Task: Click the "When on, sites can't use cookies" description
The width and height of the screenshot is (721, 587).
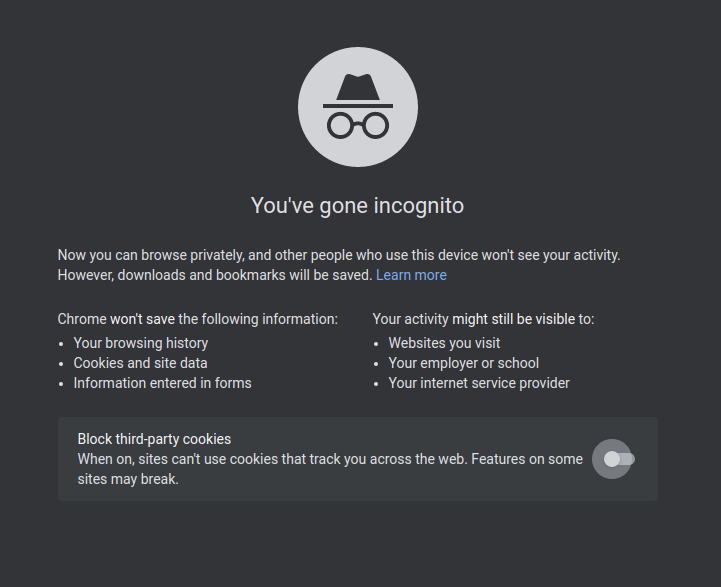Action: tap(330, 459)
